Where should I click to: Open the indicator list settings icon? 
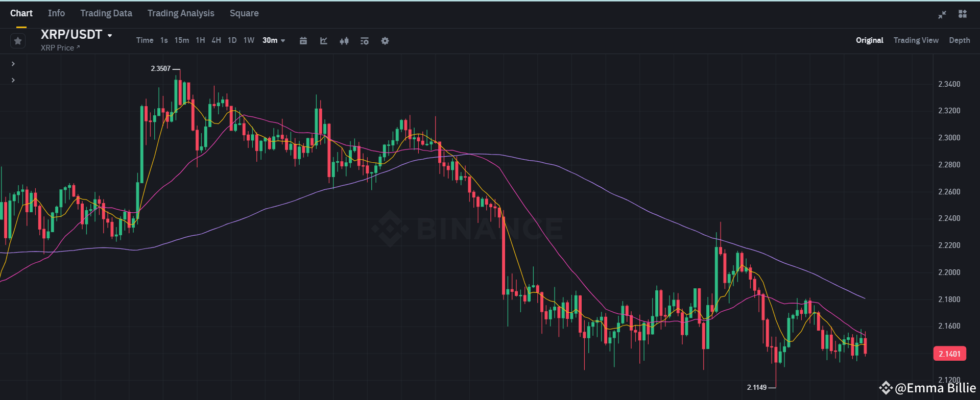364,41
